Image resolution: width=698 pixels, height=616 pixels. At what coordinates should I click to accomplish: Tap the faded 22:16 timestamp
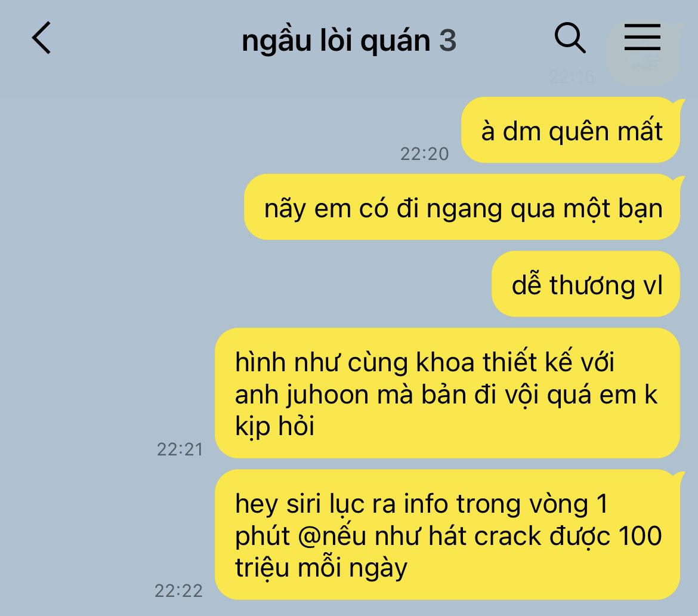coord(572,78)
